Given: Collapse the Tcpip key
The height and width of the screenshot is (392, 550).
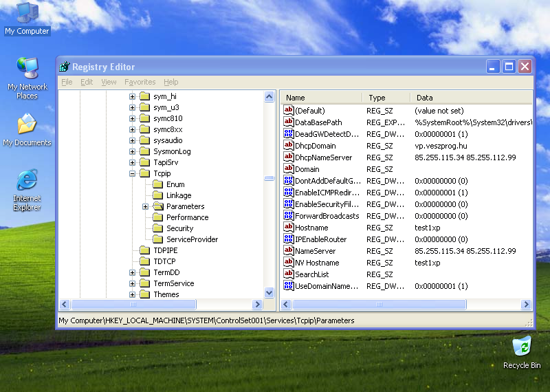Looking at the screenshot, I should 132,173.
